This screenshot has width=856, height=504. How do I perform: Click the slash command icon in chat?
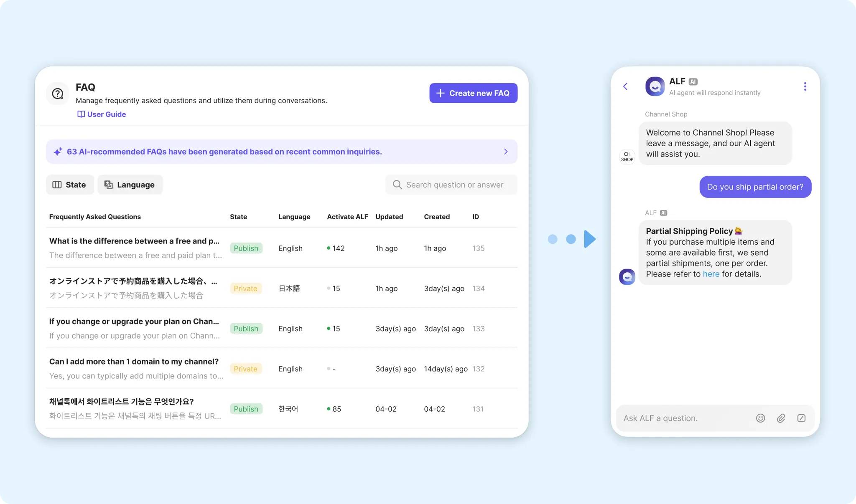click(801, 418)
